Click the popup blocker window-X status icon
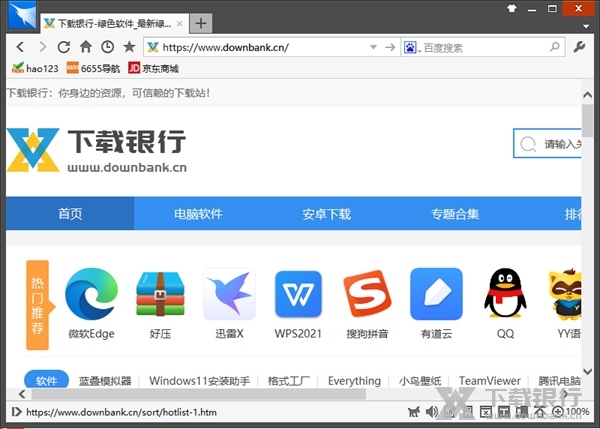 (486, 412)
